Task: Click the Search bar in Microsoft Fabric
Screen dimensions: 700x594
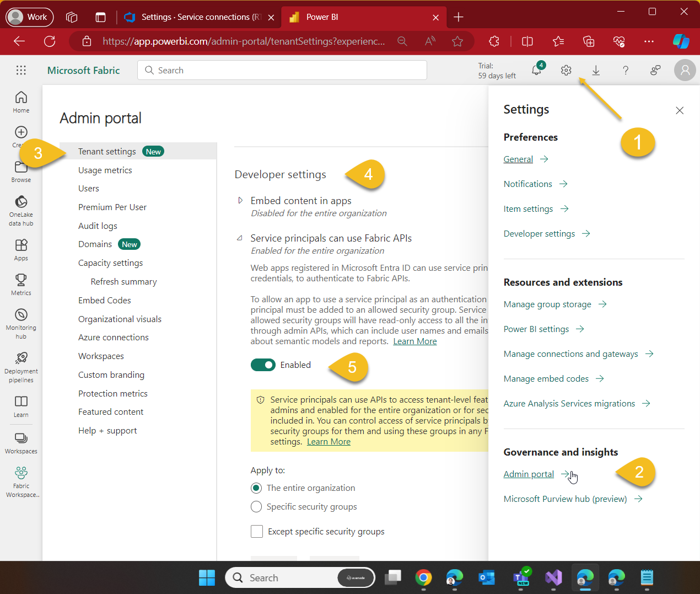Action: coord(282,70)
